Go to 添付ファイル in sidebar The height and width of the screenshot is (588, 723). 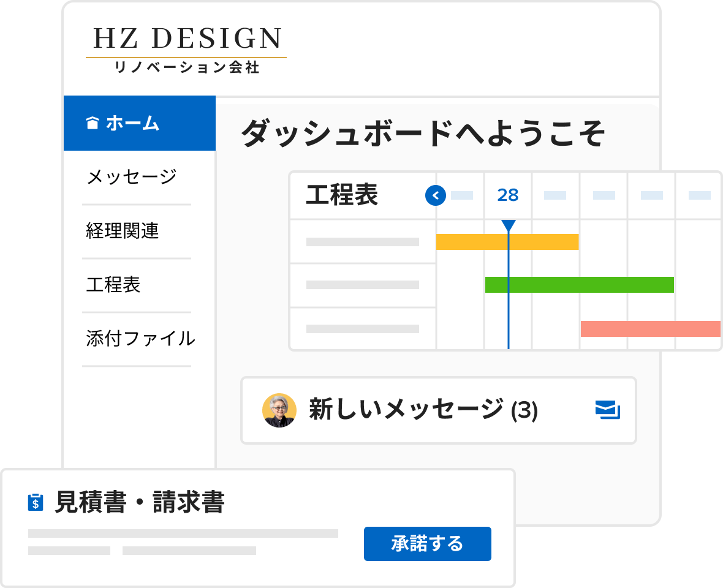141,339
